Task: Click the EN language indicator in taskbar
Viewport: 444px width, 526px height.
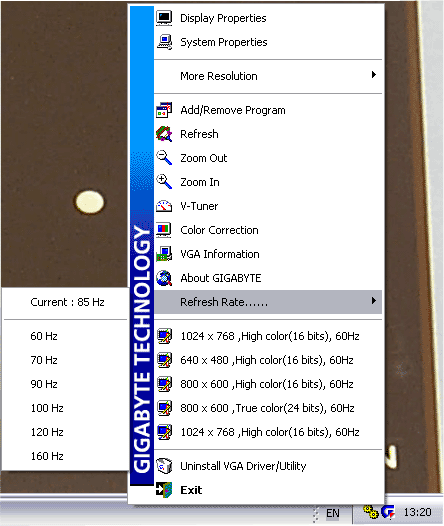Action: pos(333,513)
